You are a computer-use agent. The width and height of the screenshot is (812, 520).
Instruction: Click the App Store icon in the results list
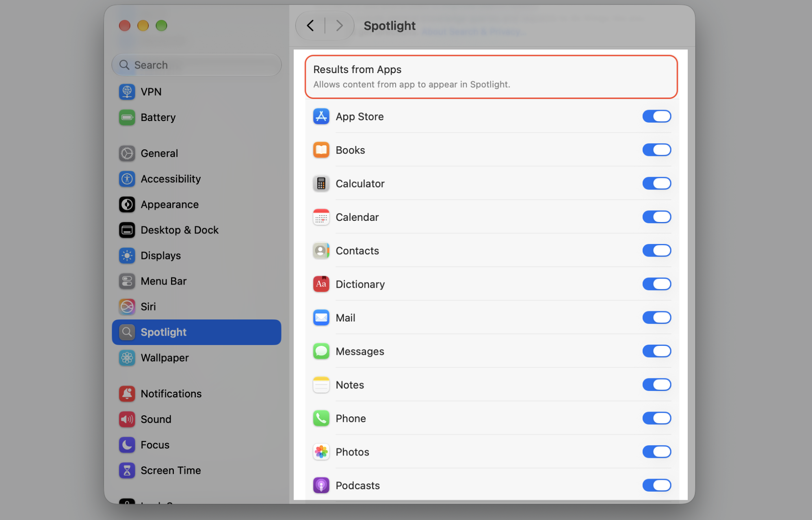[321, 117]
